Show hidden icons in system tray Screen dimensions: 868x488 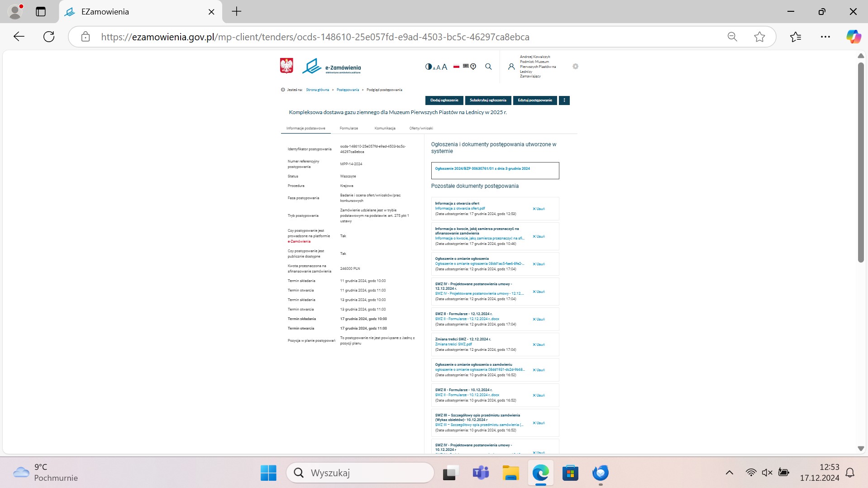click(x=729, y=473)
